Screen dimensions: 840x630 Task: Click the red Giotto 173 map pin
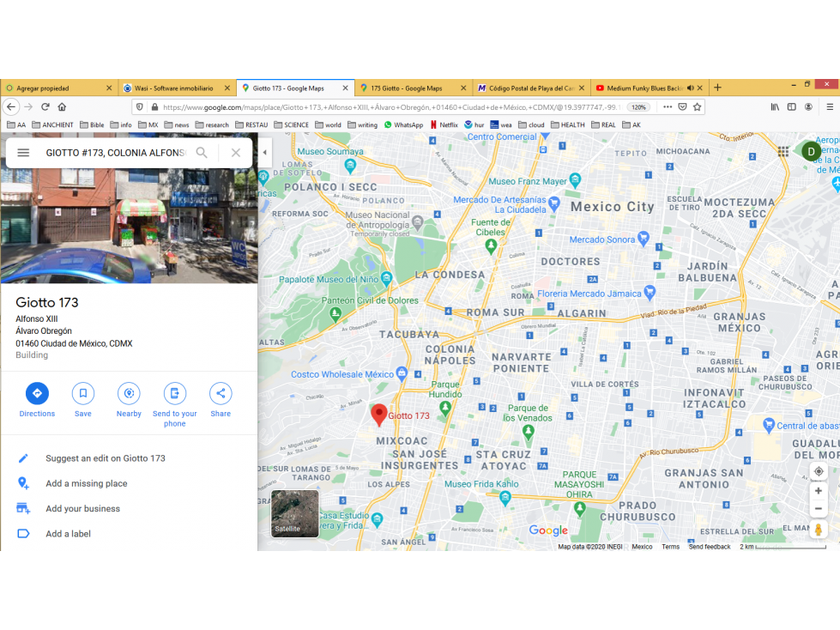[x=379, y=415]
